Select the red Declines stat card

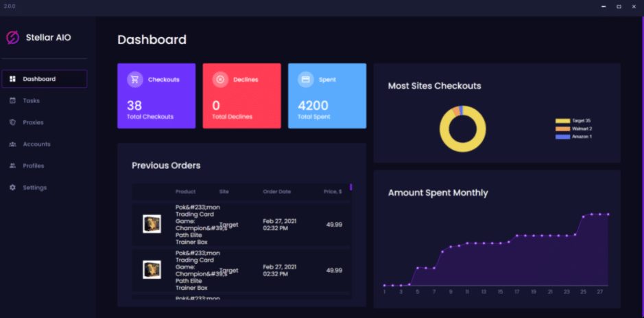242,96
